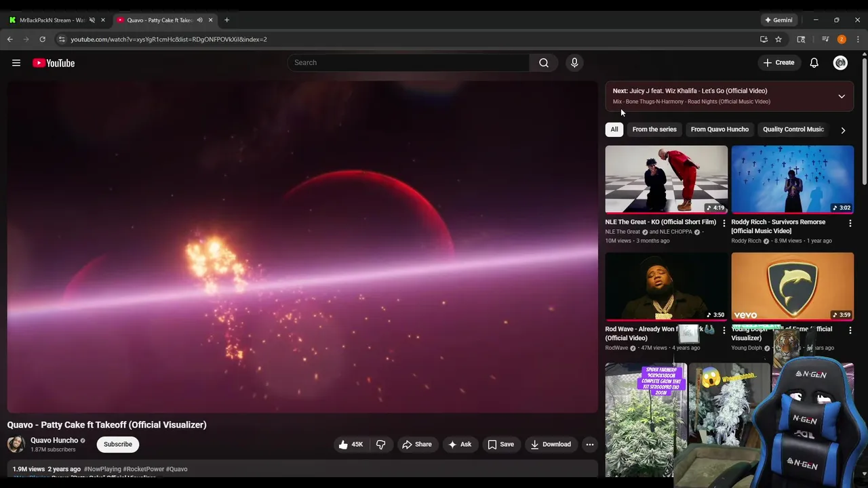The height and width of the screenshot is (488, 868).
Task: Click the #RocketPower hashtag
Action: pyautogui.click(x=144, y=469)
